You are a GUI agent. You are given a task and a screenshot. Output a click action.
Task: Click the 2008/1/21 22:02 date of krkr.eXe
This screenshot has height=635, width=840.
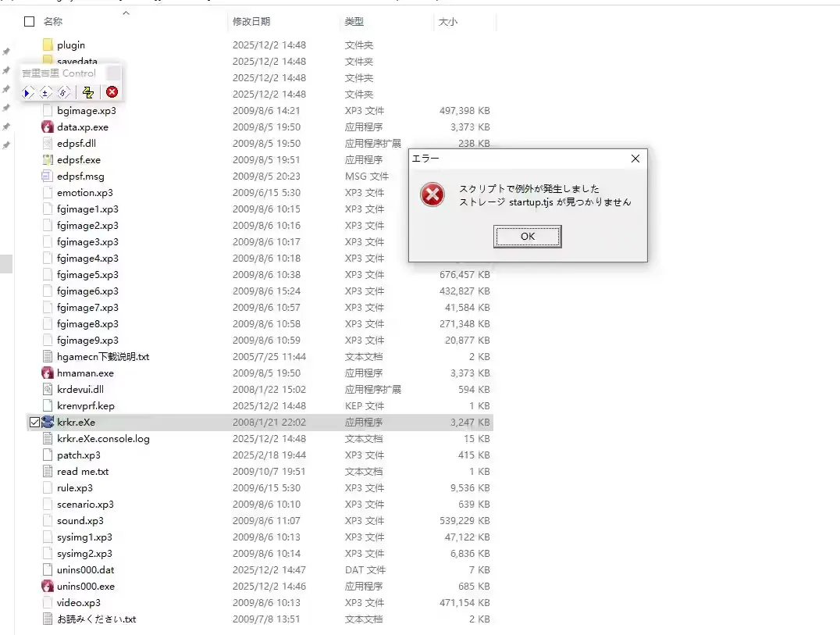click(269, 423)
